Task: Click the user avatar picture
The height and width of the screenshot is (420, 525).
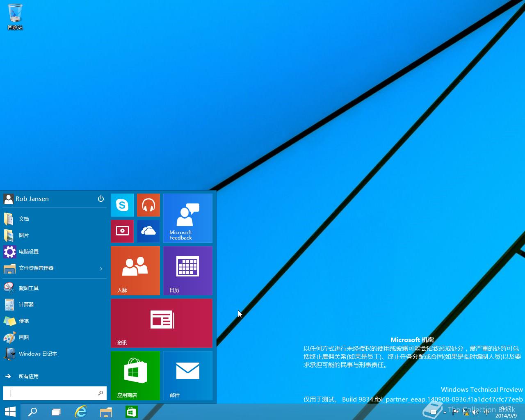Action: 8,199
